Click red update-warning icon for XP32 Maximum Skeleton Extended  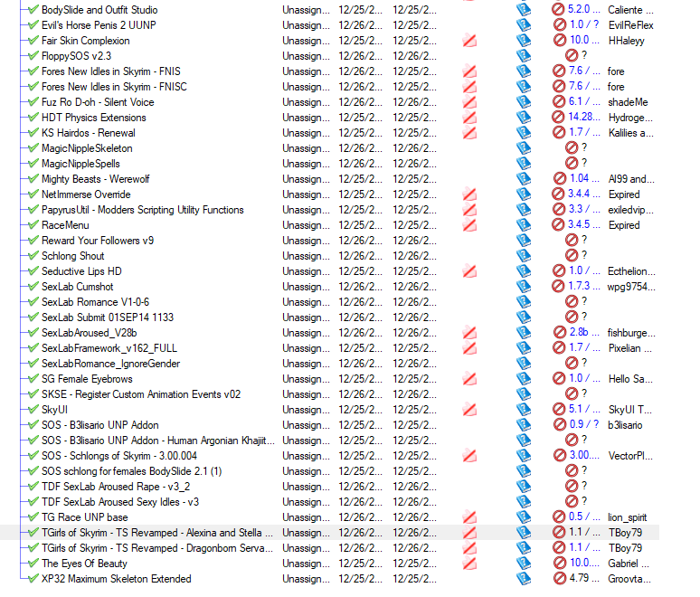tap(560, 579)
